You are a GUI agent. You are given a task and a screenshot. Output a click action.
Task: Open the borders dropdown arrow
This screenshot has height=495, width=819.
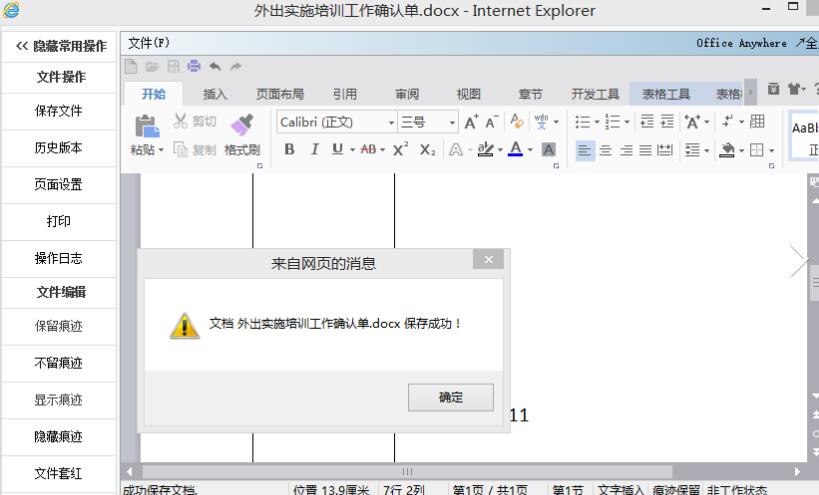coord(771,151)
